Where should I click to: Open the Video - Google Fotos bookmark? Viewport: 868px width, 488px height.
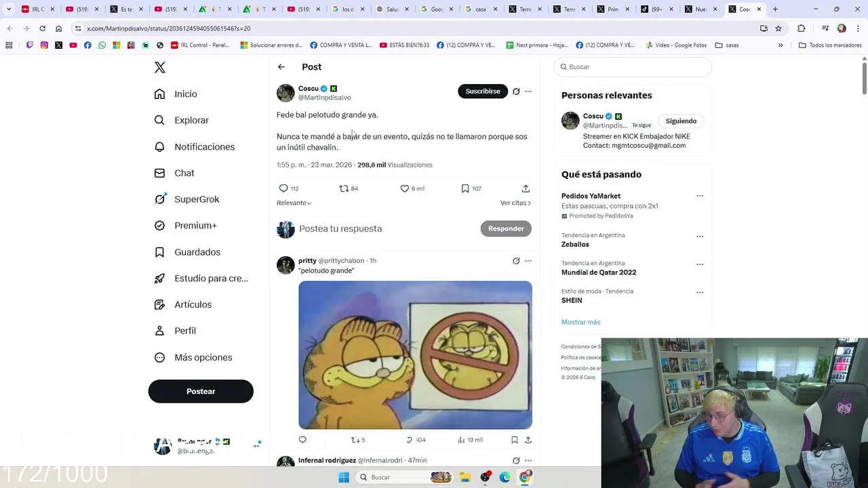click(676, 45)
